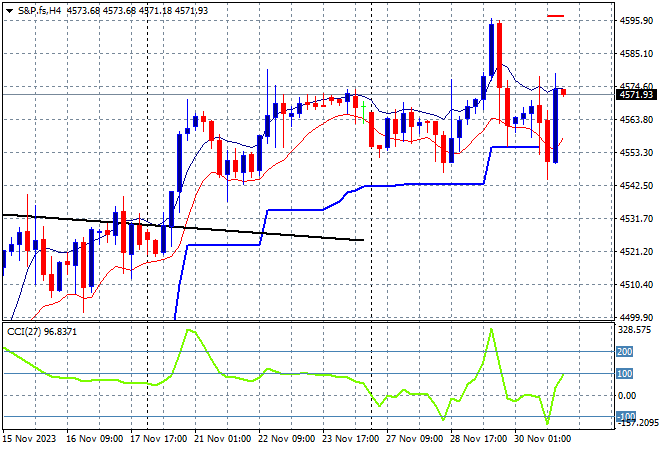Select the S&P.fs,H4 chart title text

(x=40, y=11)
